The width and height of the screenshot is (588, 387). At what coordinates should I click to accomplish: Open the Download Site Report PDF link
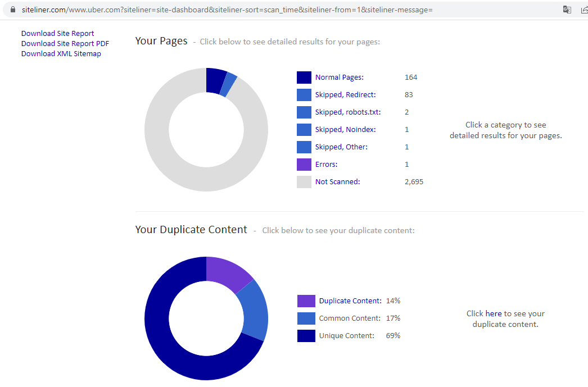[65, 43]
